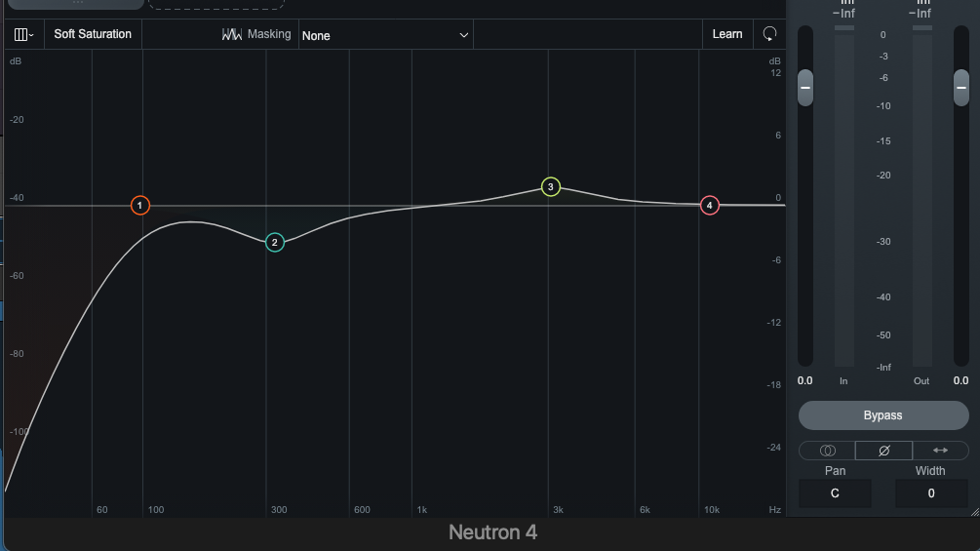Select EQ band node 3
This screenshot has width=980, height=551.
(551, 187)
